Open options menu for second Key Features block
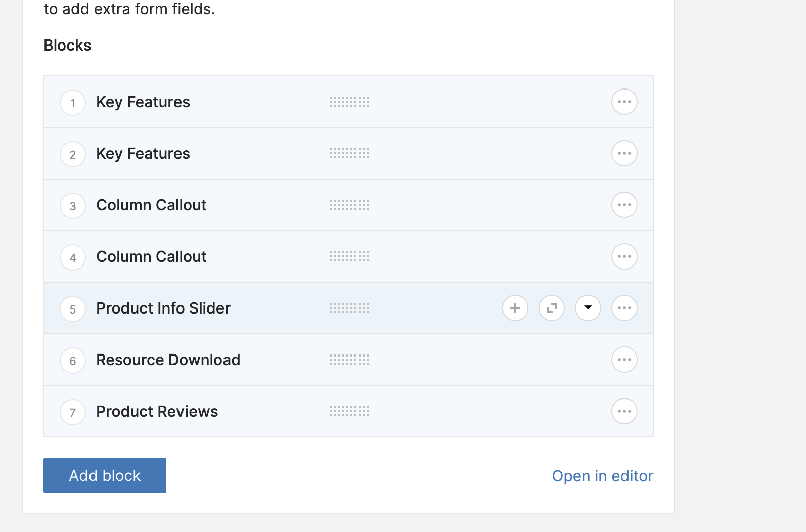This screenshot has width=806, height=532. [624, 153]
